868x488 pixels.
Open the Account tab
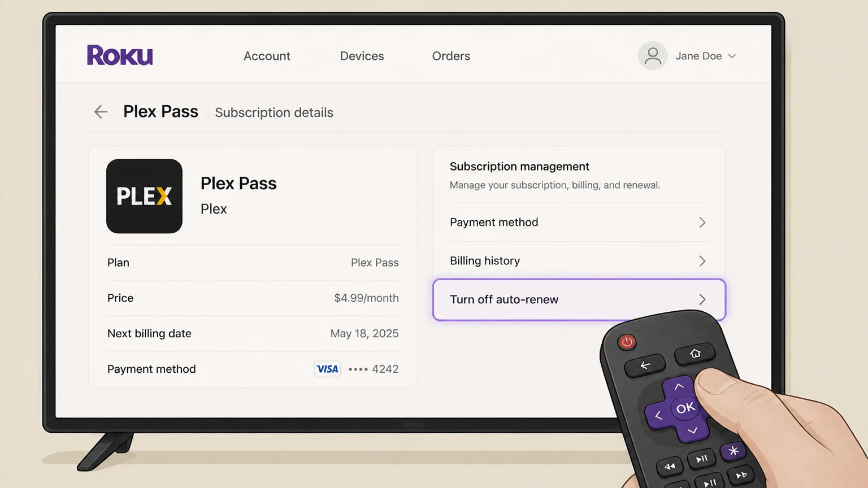pos(267,56)
